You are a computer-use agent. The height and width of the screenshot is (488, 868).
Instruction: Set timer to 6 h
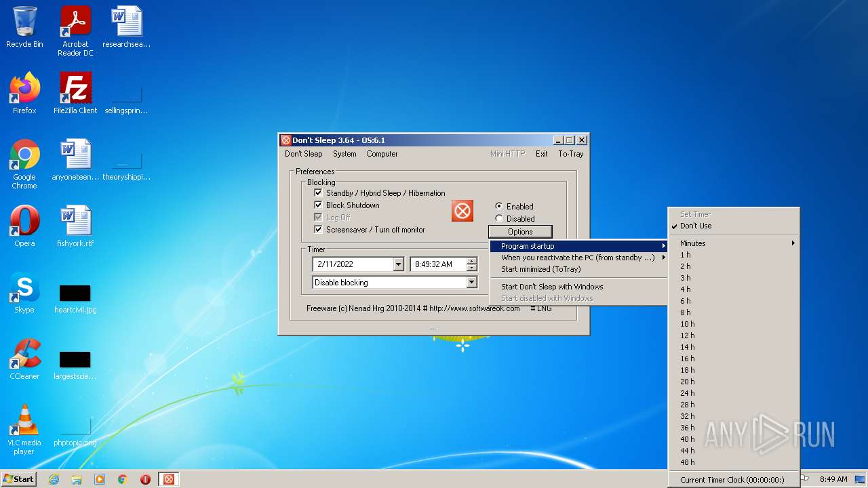pos(734,301)
